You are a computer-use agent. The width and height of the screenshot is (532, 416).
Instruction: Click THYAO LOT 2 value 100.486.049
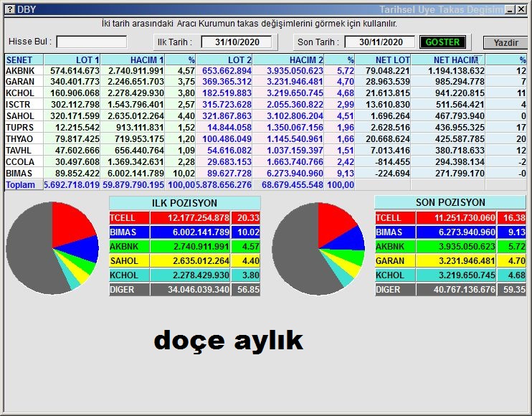pyautogui.click(x=227, y=139)
